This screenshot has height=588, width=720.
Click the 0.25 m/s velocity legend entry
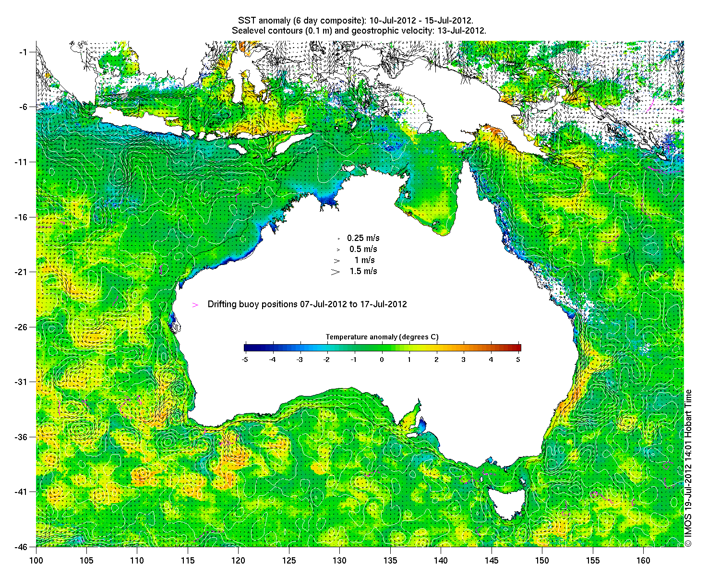pyautogui.click(x=363, y=238)
